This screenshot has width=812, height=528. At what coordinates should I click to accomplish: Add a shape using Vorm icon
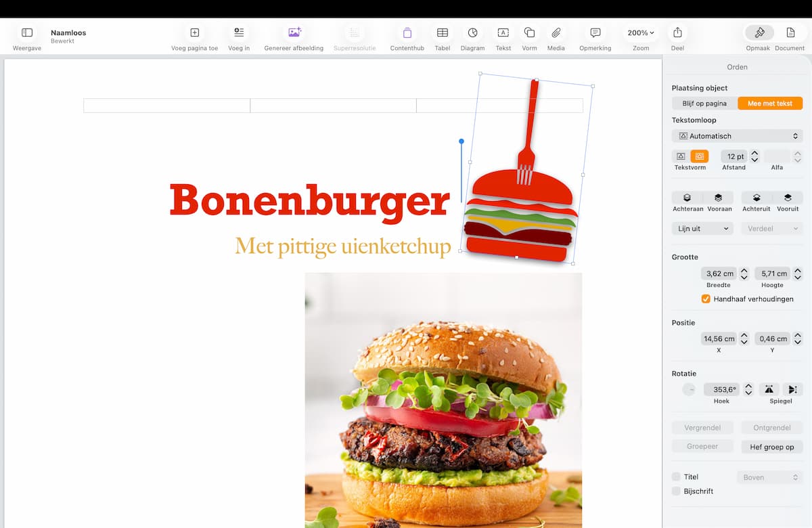[529, 32]
